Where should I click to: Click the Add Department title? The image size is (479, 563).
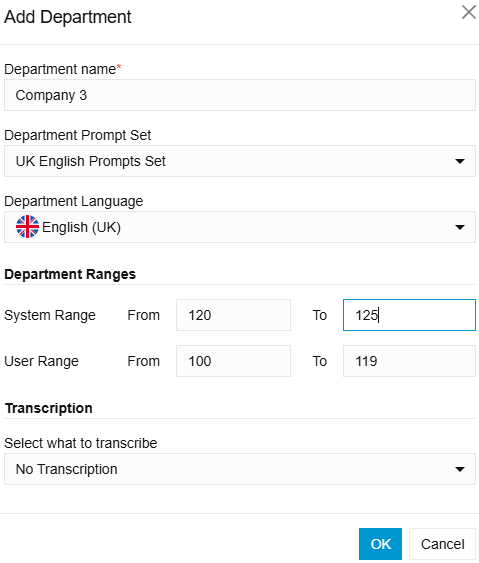(x=68, y=17)
